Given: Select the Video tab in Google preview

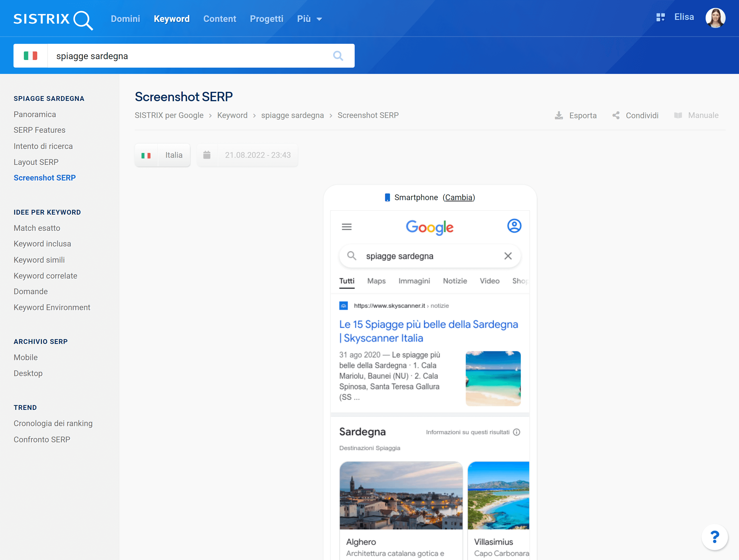Looking at the screenshot, I should (x=490, y=281).
